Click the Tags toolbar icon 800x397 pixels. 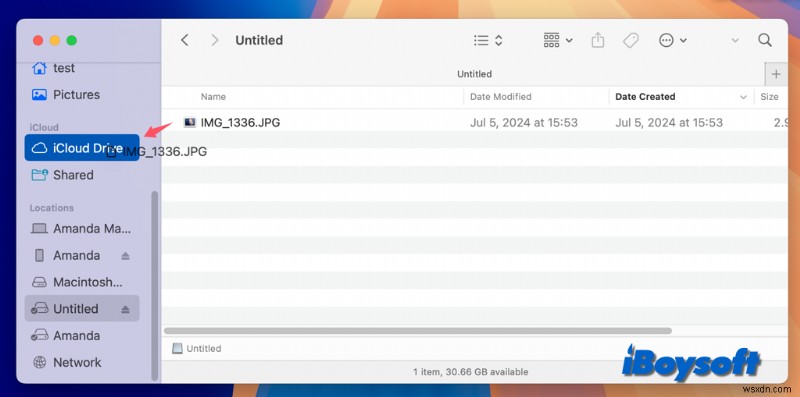tap(631, 40)
